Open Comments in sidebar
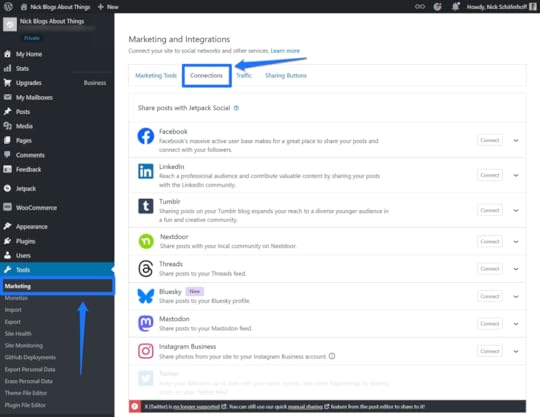 click(57, 155)
